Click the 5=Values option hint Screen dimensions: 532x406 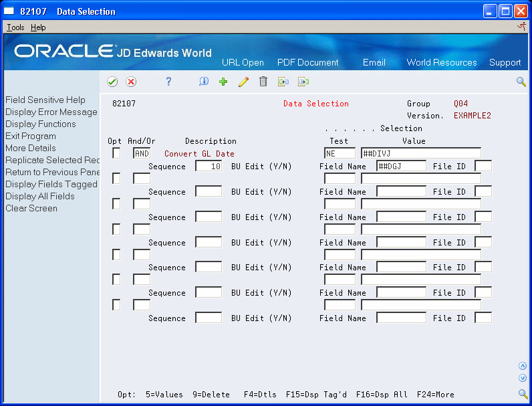(x=164, y=395)
